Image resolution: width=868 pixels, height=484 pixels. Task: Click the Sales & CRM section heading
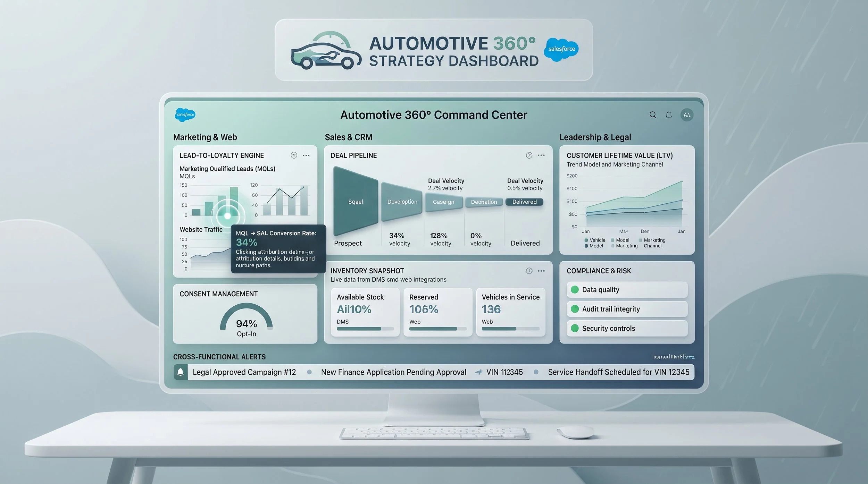pyautogui.click(x=348, y=137)
